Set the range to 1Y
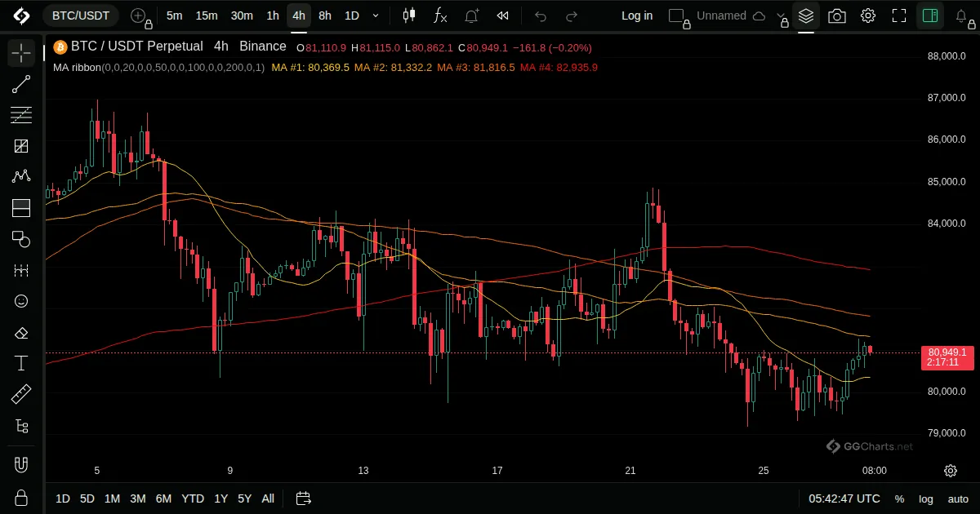 click(x=220, y=498)
